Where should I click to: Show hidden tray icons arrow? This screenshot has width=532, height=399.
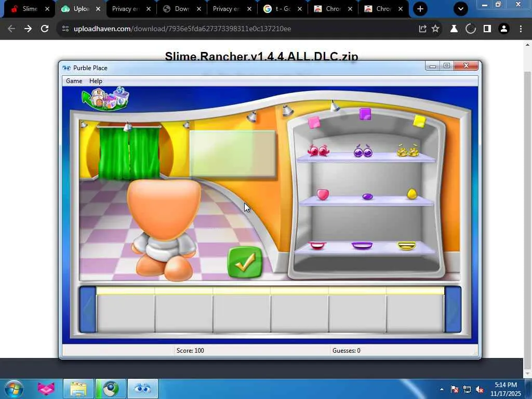442,389
